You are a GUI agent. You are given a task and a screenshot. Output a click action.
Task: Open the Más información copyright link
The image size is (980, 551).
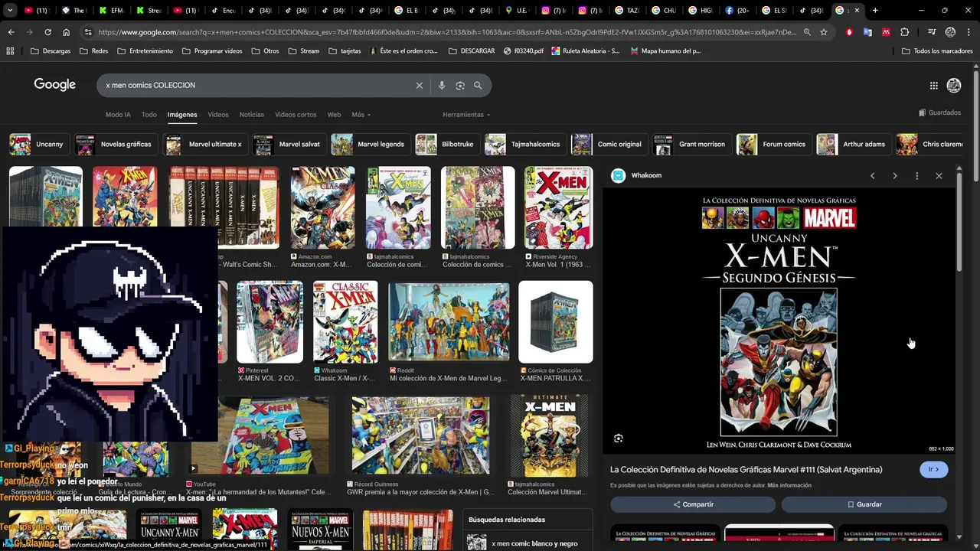point(789,485)
